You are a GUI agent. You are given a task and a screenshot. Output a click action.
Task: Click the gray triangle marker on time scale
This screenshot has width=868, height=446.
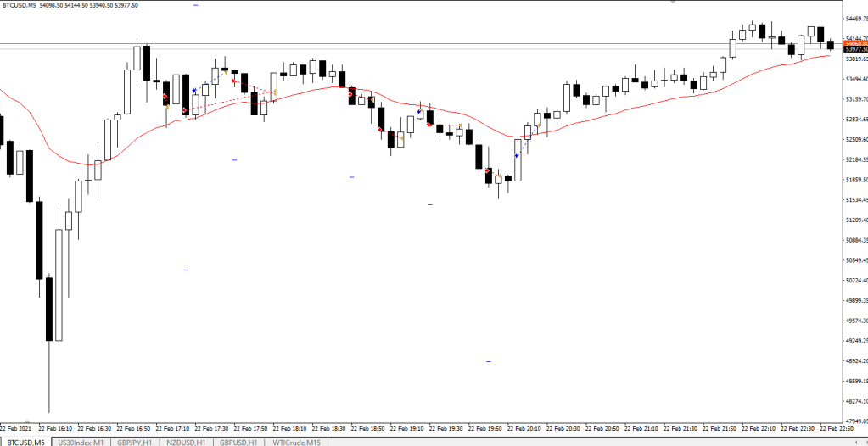(x=29, y=420)
